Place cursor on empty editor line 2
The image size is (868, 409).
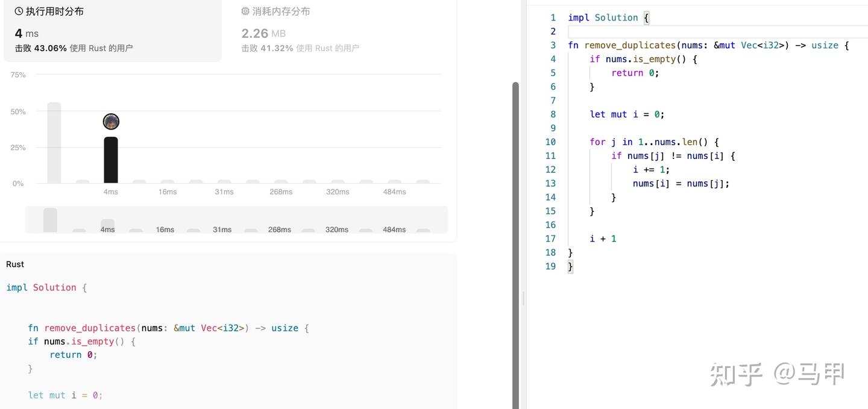(717, 31)
